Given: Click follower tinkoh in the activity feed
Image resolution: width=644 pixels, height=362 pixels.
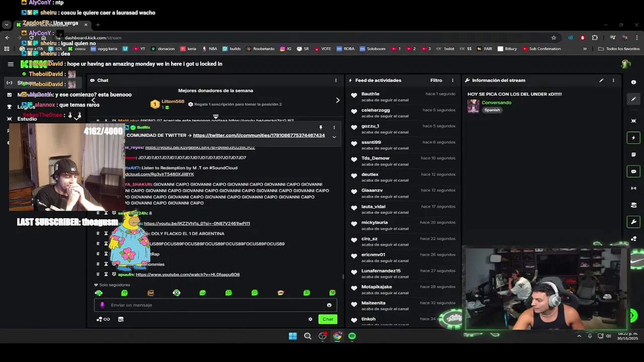Looking at the screenshot, I should [368, 319].
